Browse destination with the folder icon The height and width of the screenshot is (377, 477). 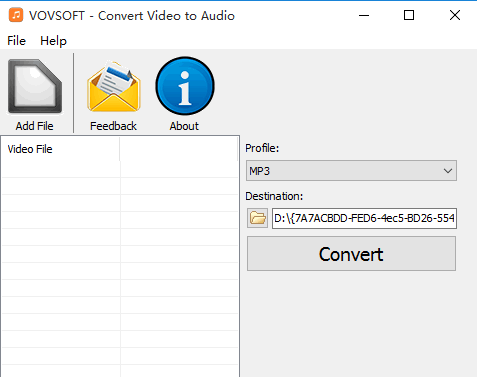tap(257, 218)
